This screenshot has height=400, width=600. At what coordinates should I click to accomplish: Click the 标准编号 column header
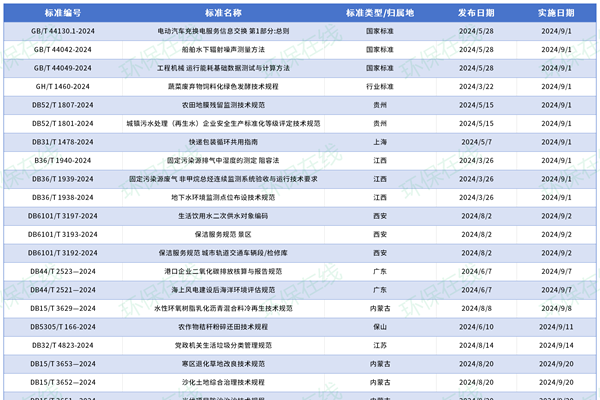click(62, 13)
